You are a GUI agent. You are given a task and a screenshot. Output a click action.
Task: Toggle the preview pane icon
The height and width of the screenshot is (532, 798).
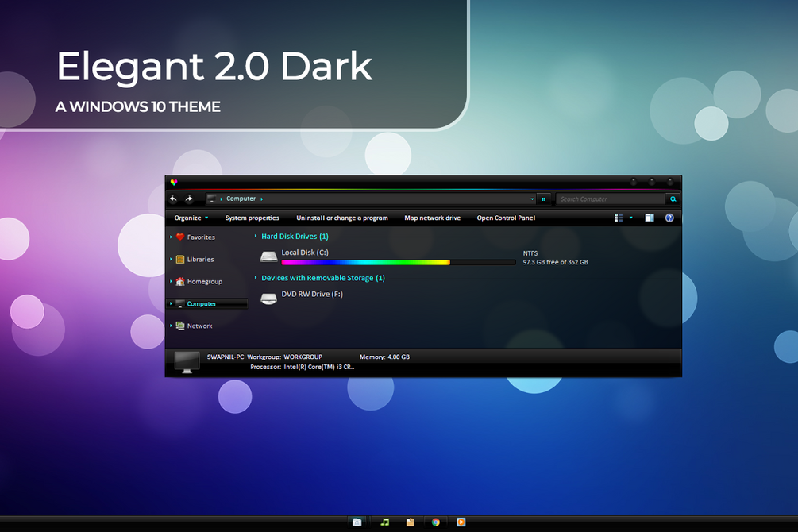point(650,218)
